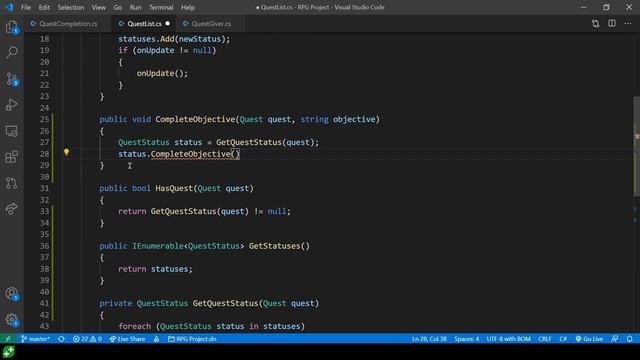
Task: Click the green plus icon below status bar
Action: (8, 352)
